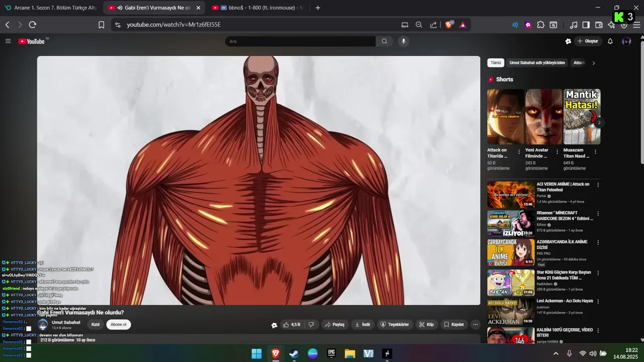This screenshot has width=644, height=362.
Task: Click the YouTube Ara search field
Action: [300, 41]
